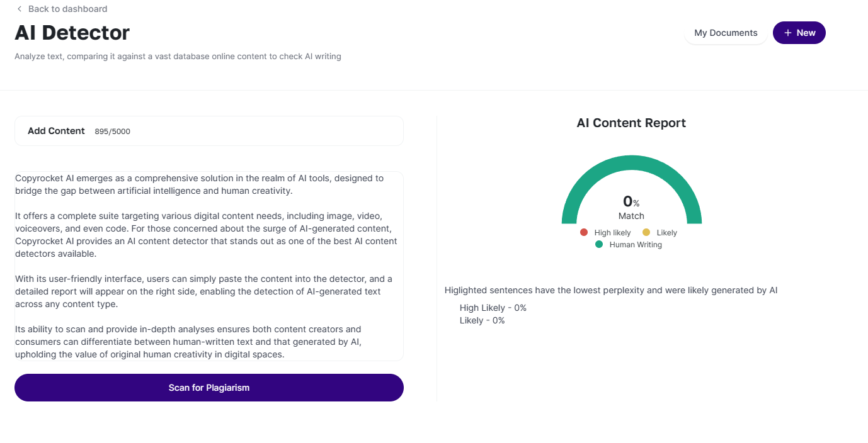Click the 0% Match value in gauge
This screenshot has height=443, width=868.
pos(631,201)
